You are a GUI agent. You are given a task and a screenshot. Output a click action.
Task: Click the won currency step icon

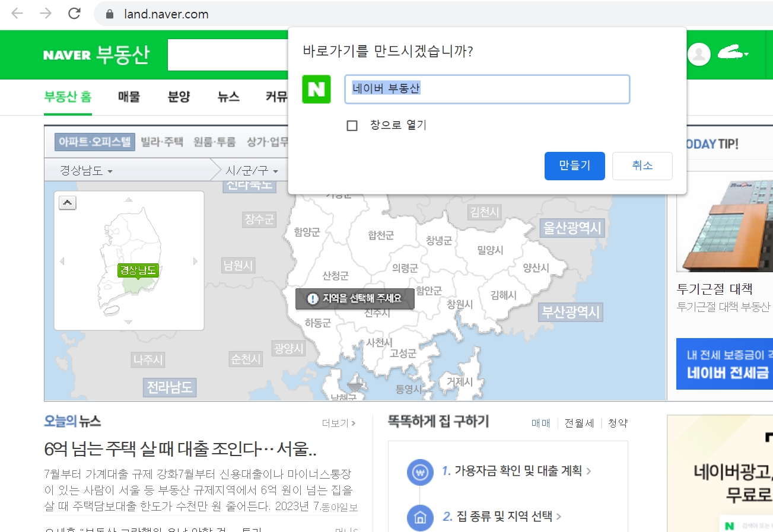tap(420, 472)
